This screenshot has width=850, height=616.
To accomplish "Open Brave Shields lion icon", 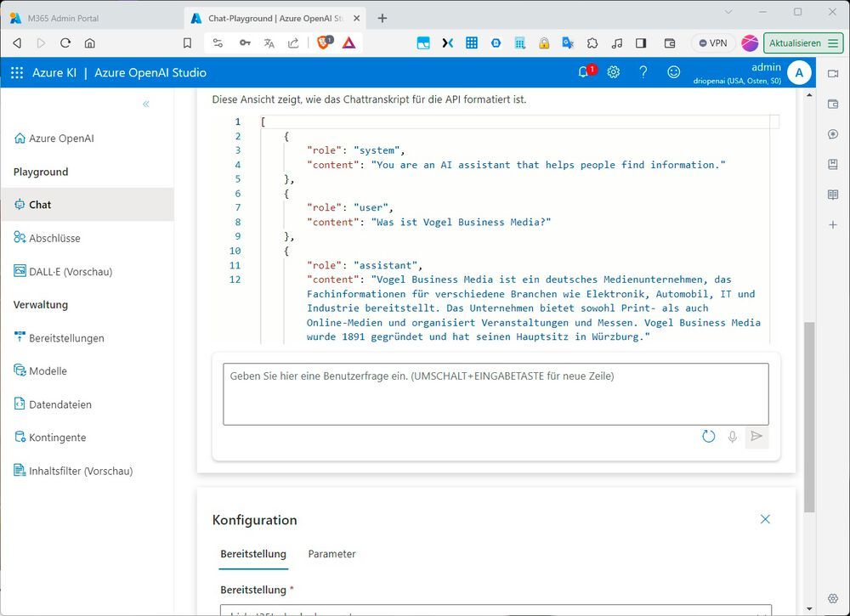I will [324, 42].
